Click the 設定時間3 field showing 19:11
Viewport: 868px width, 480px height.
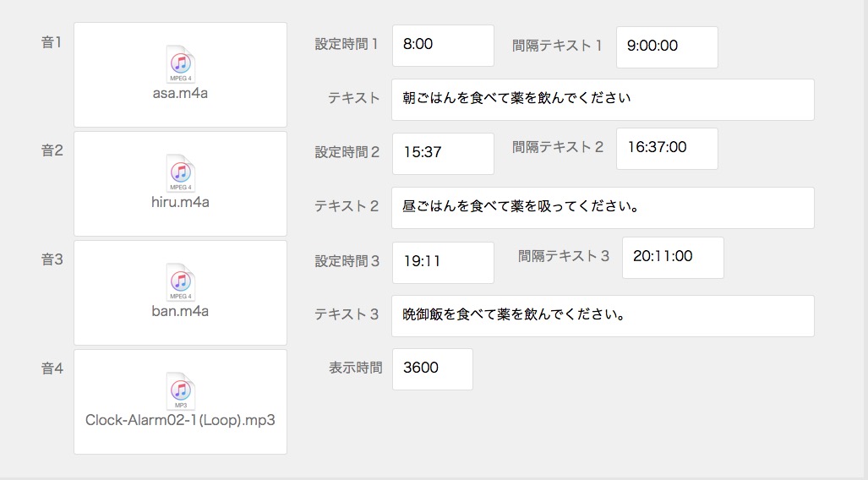pyautogui.click(x=443, y=263)
